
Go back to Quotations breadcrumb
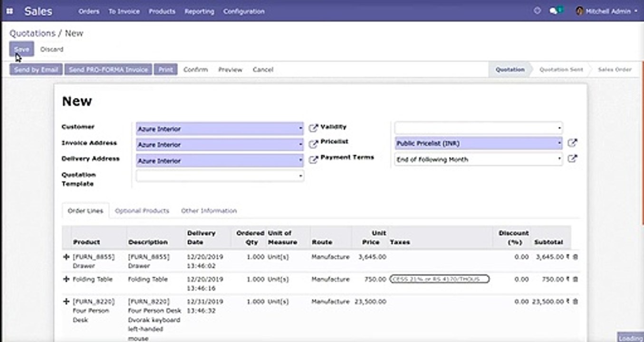pyautogui.click(x=32, y=33)
